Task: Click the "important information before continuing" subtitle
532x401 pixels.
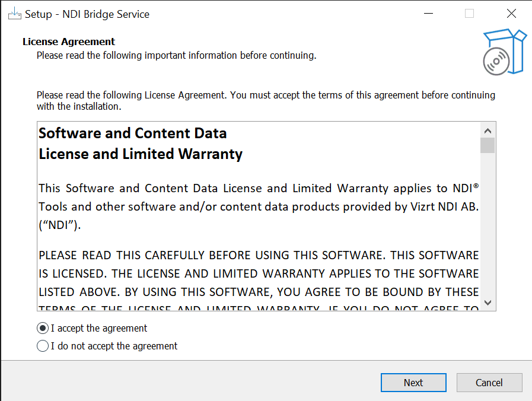Action: [x=176, y=56]
